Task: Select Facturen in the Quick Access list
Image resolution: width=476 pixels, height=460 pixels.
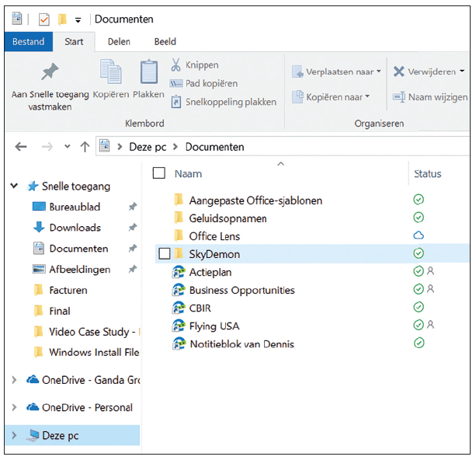Action: point(68,290)
